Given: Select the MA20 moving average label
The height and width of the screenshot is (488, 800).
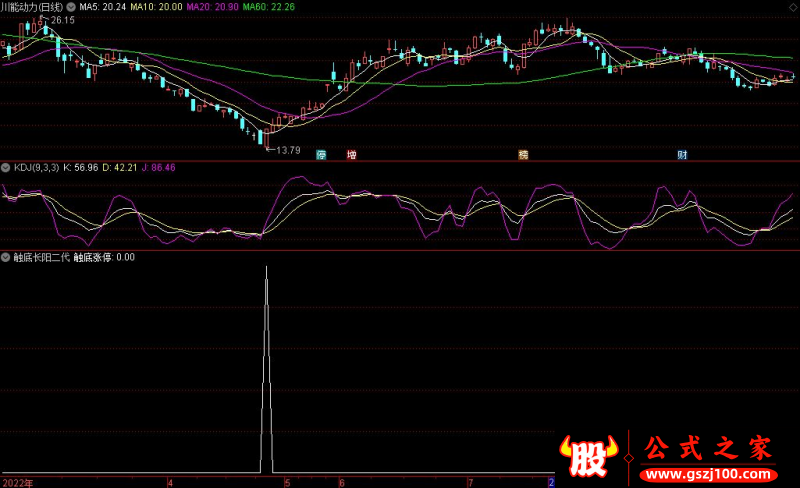Looking at the screenshot, I should (x=217, y=5).
